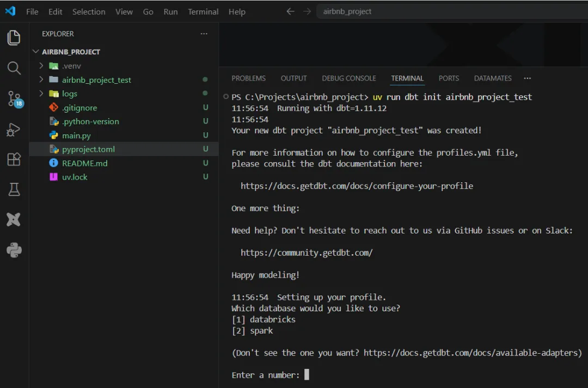Open the available-adapters docs link
Screen dimensions: 588x388
(x=470, y=353)
